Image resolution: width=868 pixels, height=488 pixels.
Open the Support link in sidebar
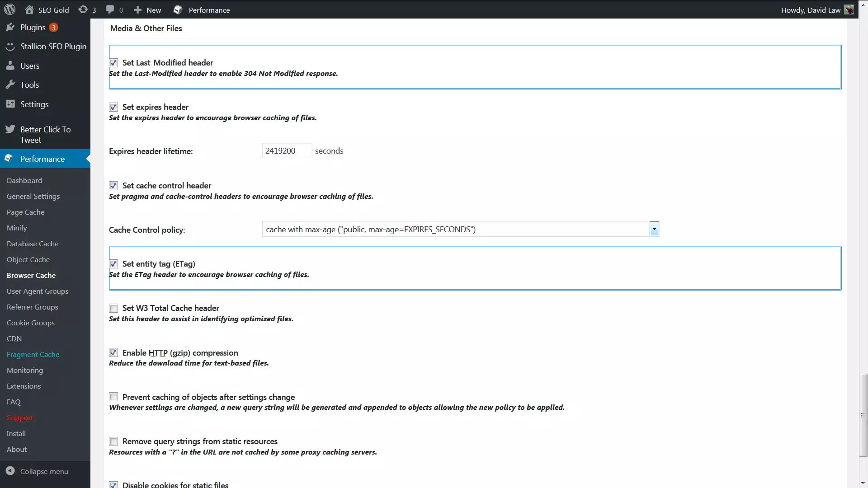pos(20,418)
